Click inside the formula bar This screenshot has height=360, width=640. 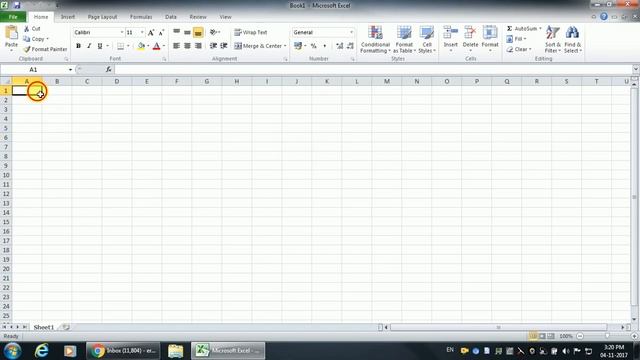[373, 69]
